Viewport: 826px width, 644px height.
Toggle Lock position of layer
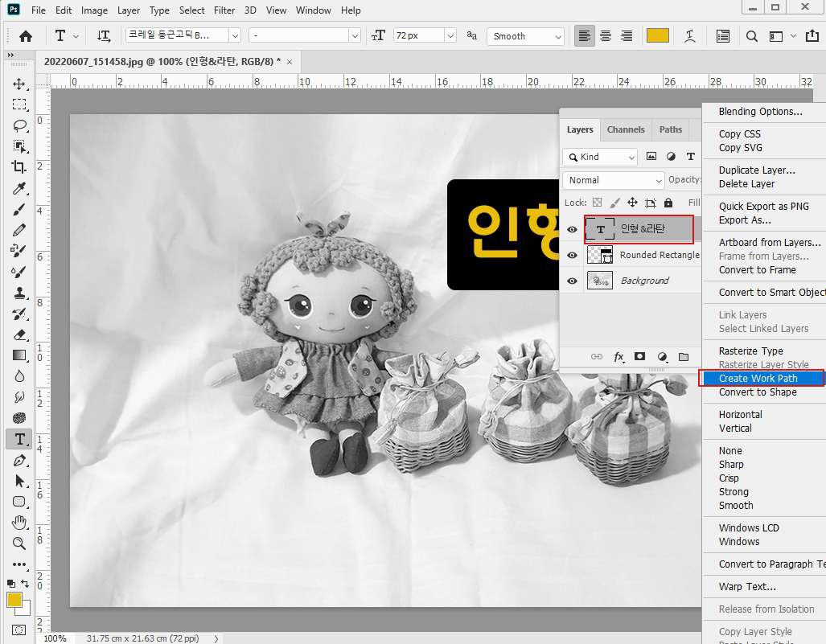(632, 203)
